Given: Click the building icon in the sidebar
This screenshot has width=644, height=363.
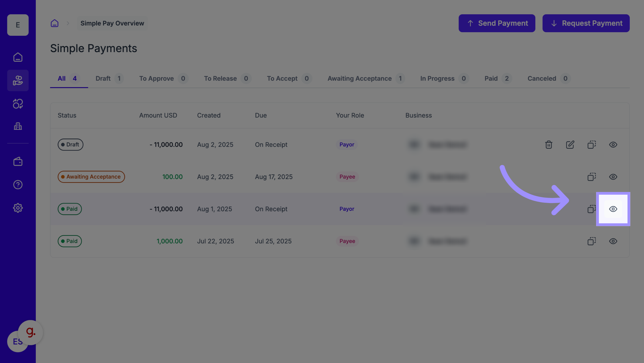Looking at the screenshot, I should coord(18,126).
